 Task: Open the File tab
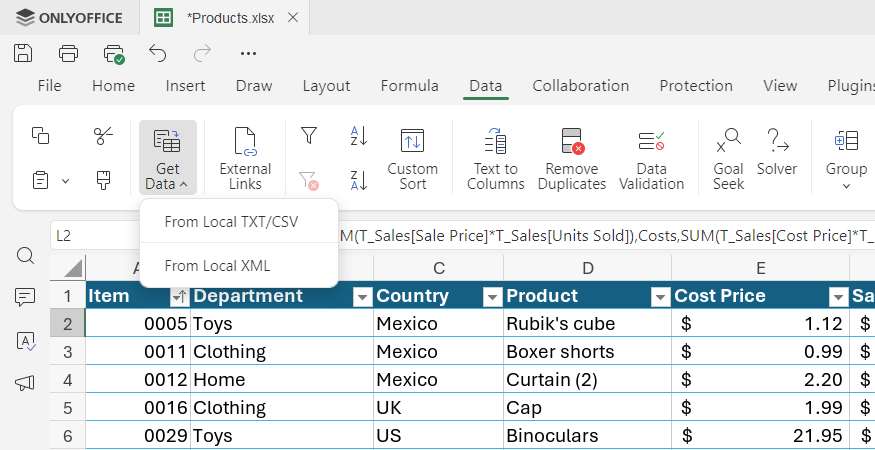click(x=49, y=86)
